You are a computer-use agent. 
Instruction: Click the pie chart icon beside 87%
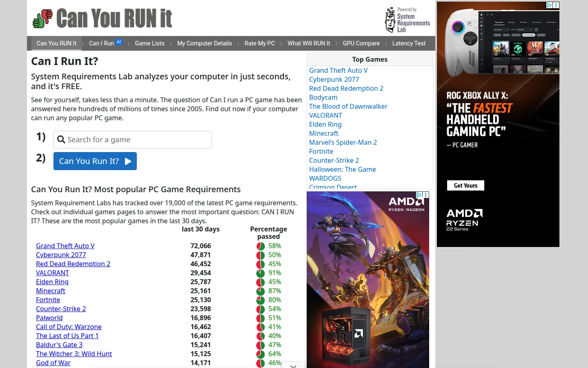pos(261,291)
